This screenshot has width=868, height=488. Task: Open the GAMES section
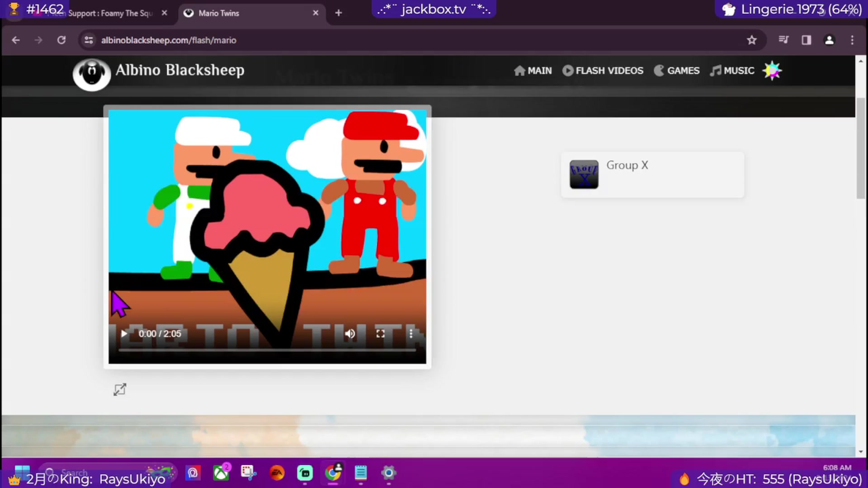coord(677,70)
